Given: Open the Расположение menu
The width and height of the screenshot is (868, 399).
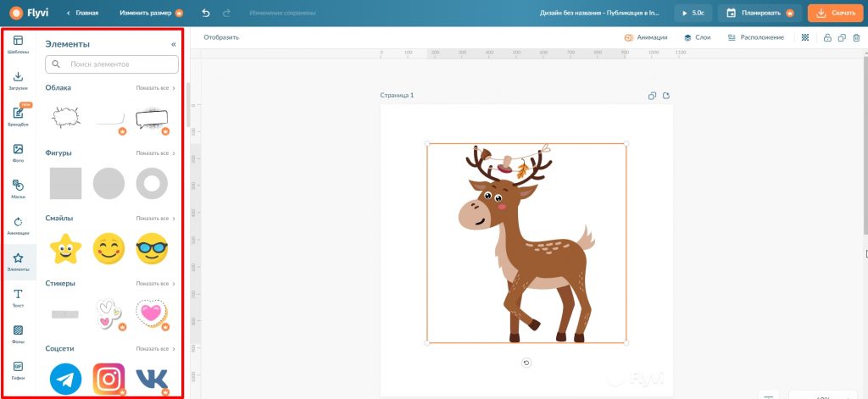Looking at the screenshot, I should (x=756, y=37).
